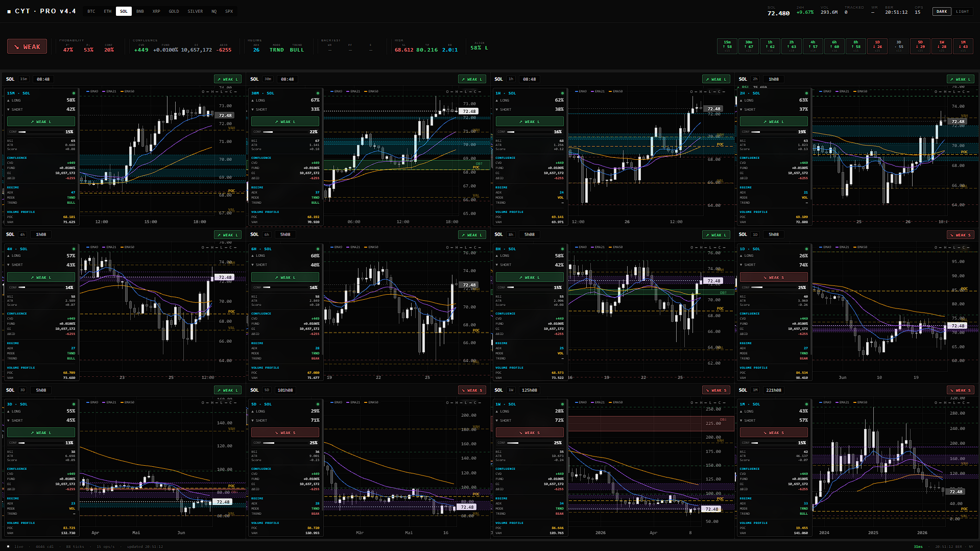980x551 pixels.
Task: Open the 5D timeframe badge in chart header
Action: 267,390
